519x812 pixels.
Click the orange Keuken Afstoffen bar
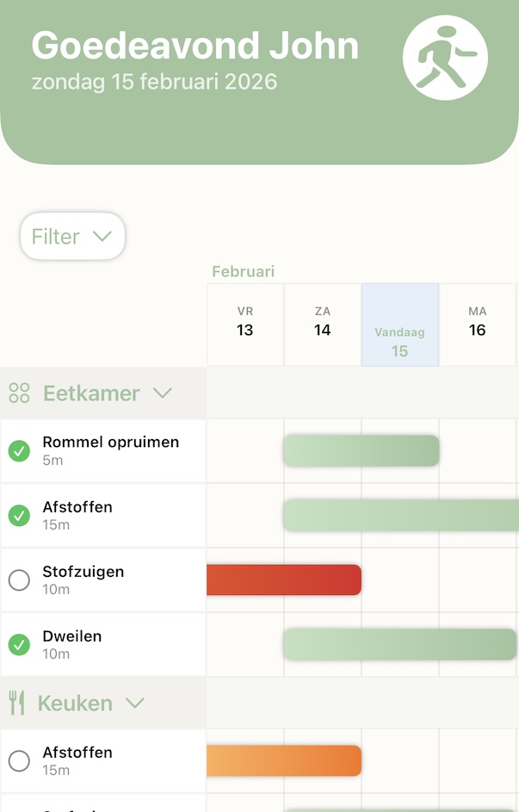pyautogui.click(x=284, y=760)
